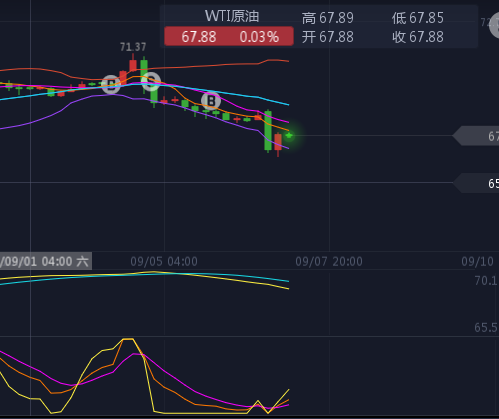Click the 70.1 indicator axis value
The width and height of the screenshot is (499, 419).
coord(486,281)
